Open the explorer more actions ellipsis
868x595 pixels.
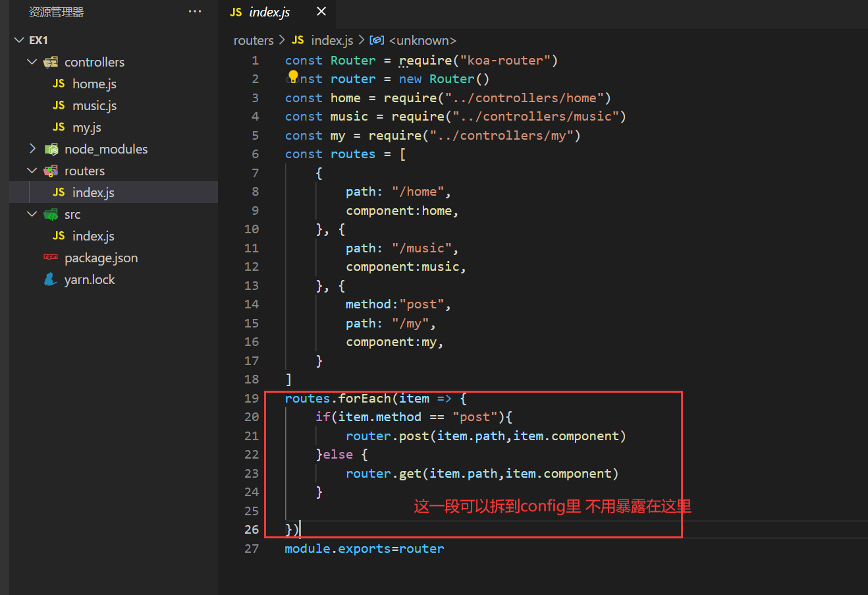pyautogui.click(x=195, y=12)
